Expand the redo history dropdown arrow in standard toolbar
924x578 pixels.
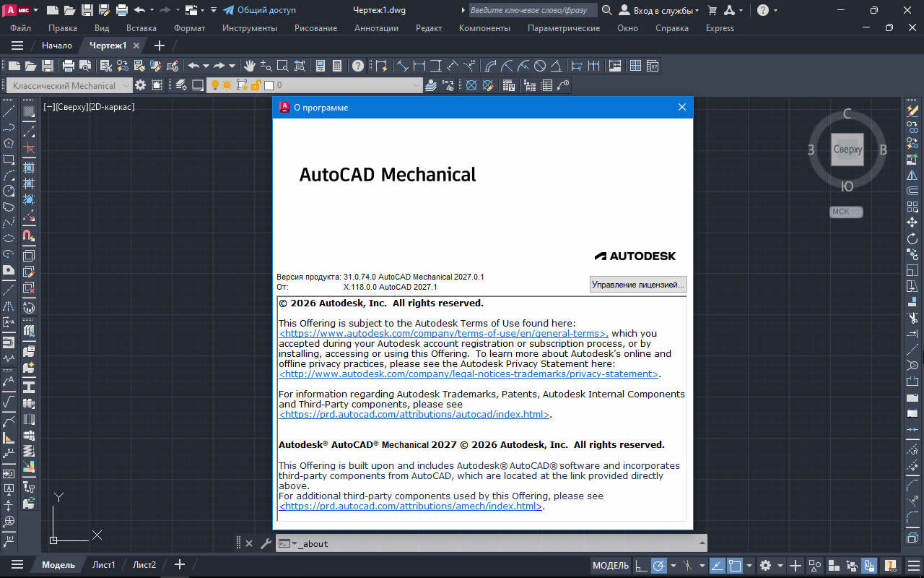pos(232,66)
